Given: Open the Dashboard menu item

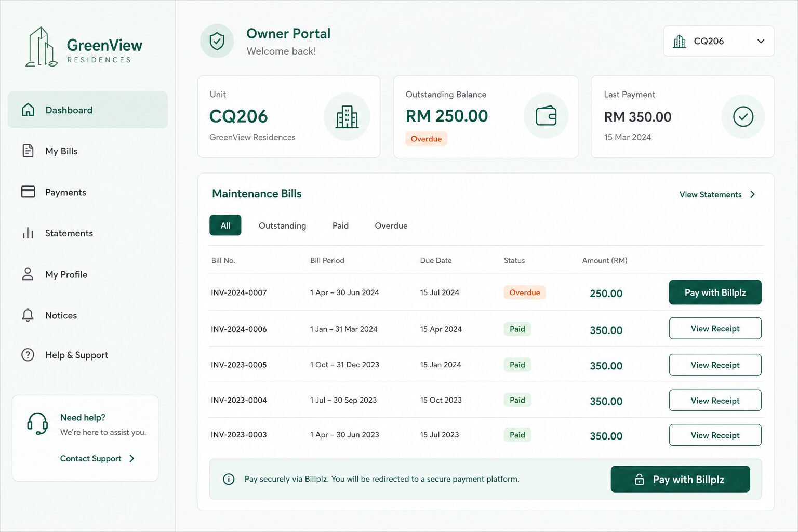Looking at the screenshot, I should (x=88, y=110).
